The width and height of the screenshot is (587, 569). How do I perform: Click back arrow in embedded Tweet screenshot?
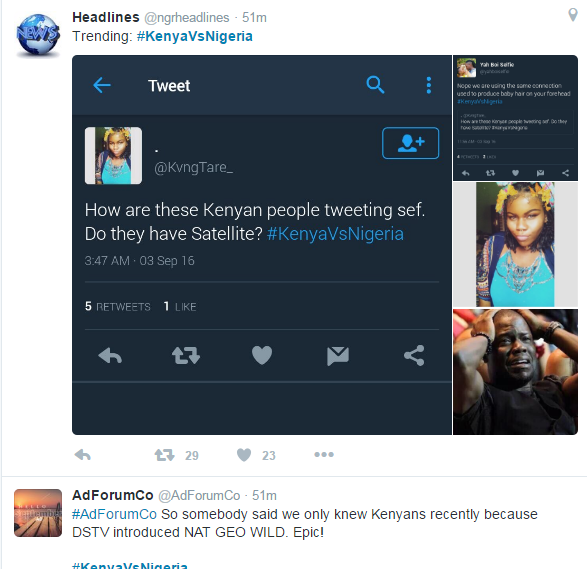[x=102, y=85]
